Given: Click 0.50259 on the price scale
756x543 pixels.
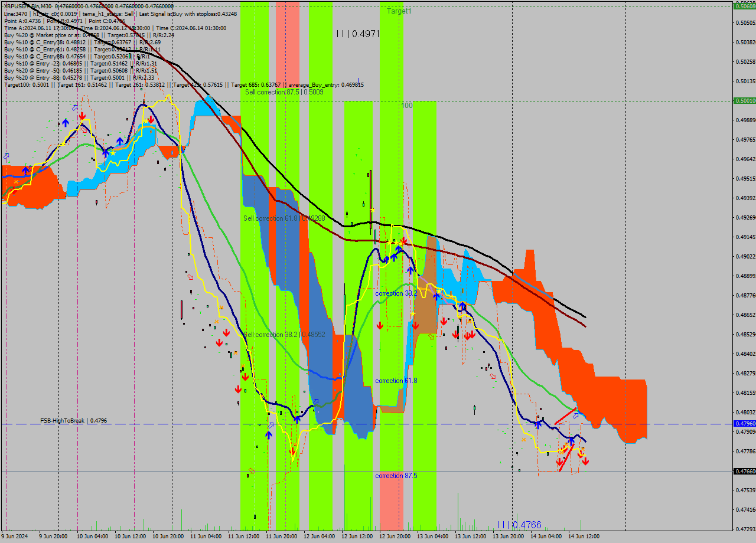Looking at the screenshot, I should (745, 62).
